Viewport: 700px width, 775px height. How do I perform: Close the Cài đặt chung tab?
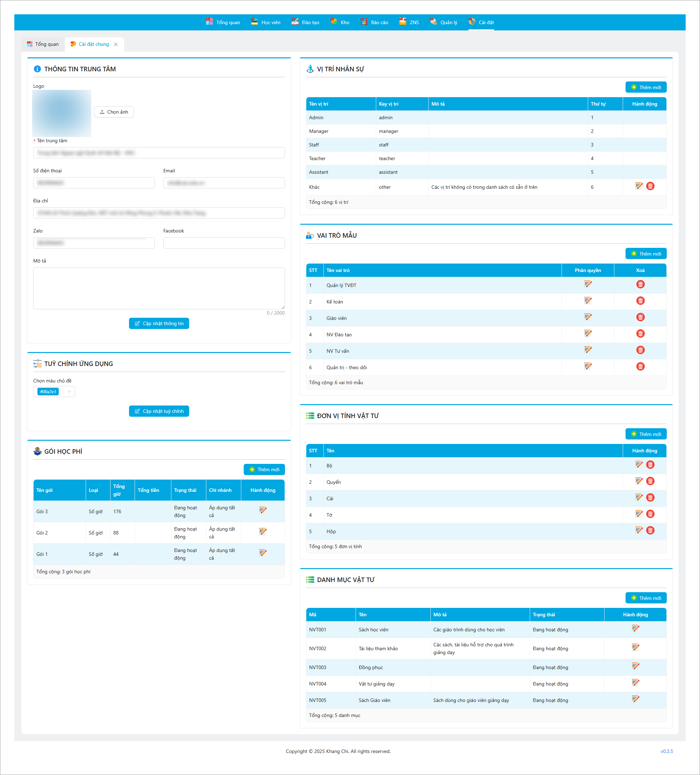(x=116, y=45)
